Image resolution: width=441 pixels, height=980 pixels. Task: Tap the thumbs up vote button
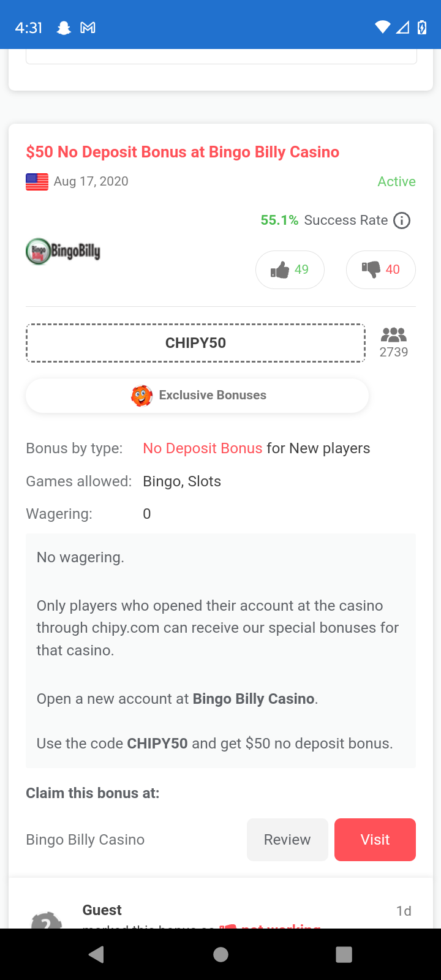(x=290, y=269)
